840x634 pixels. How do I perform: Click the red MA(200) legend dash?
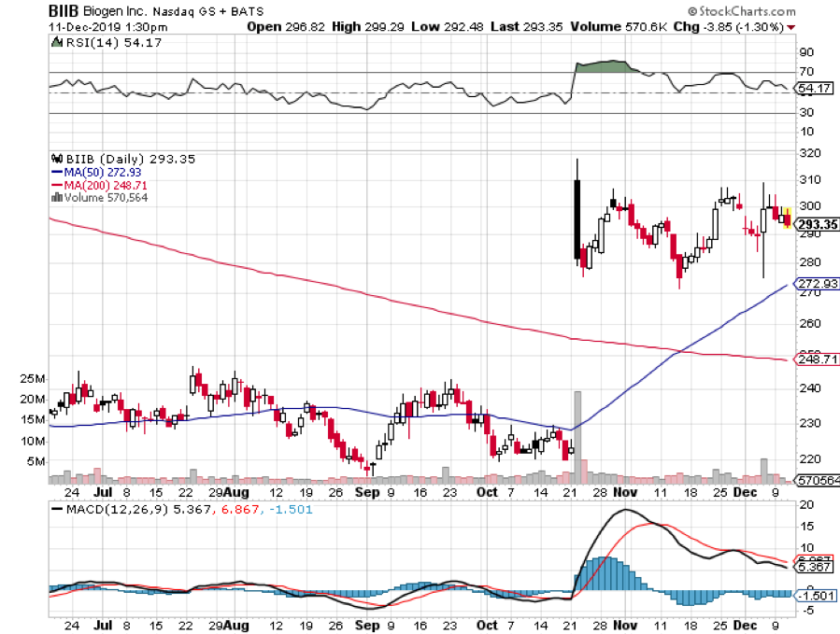54,185
